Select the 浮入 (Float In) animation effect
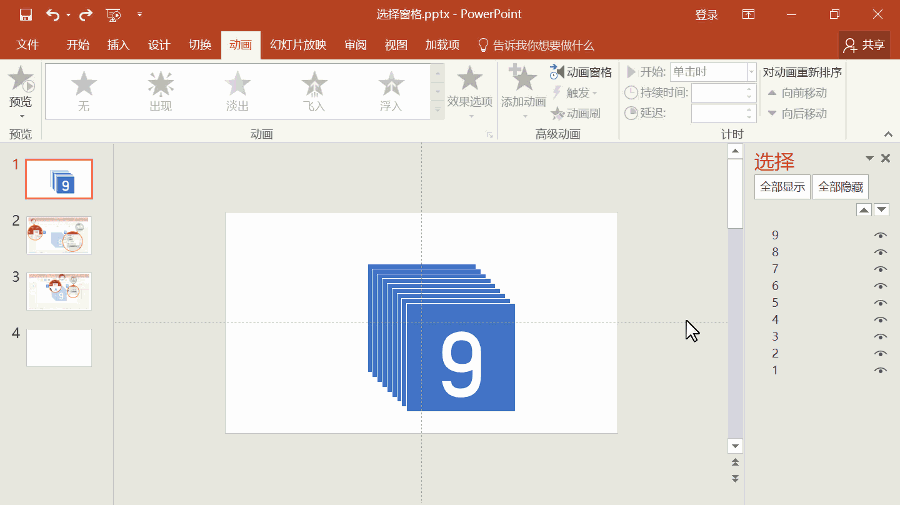This screenshot has width=900, height=505. click(x=391, y=88)
